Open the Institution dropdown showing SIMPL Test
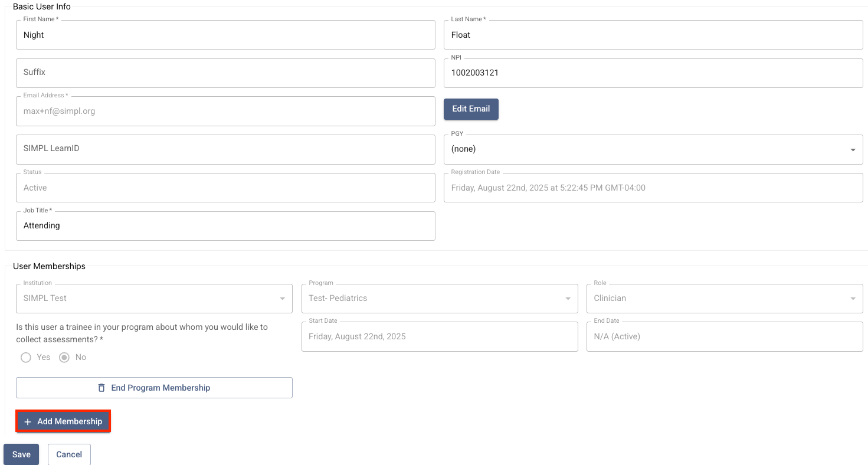 (x=154, y=298)
